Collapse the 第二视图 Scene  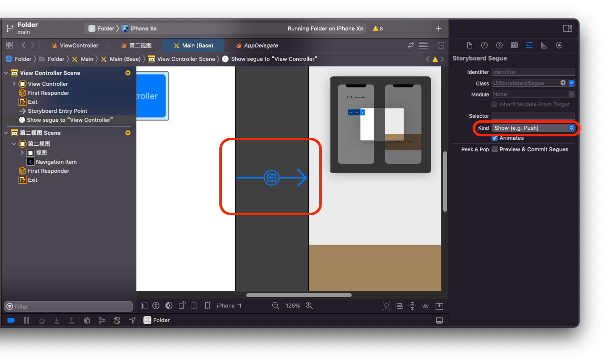(x=6, y=133)
